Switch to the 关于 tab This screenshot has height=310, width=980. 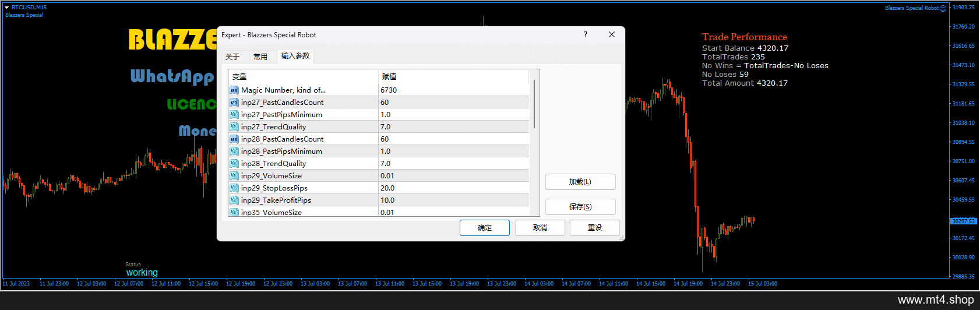(232, 57)
